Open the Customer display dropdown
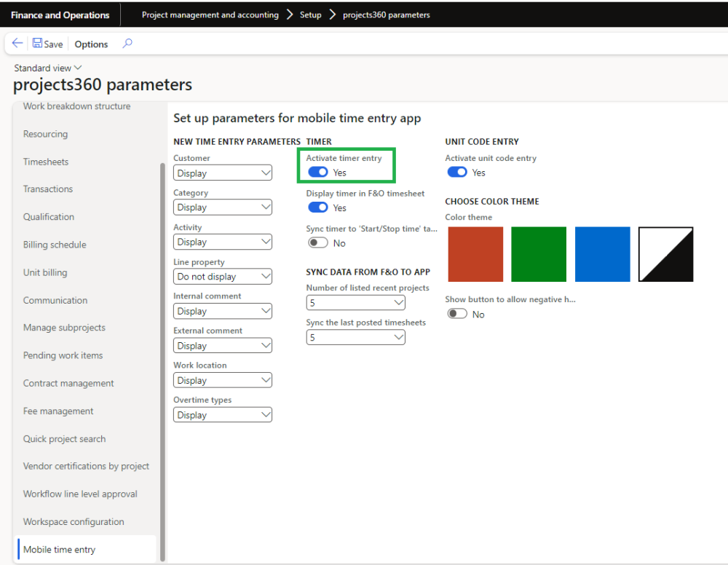 point(223,173)
